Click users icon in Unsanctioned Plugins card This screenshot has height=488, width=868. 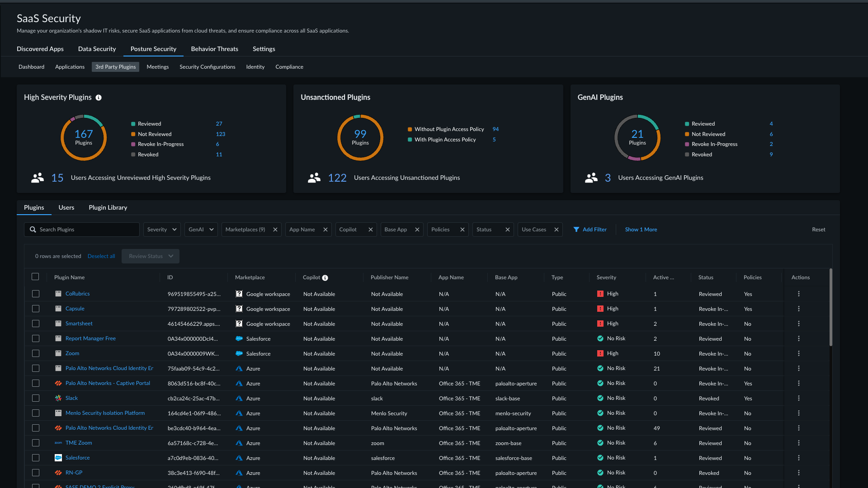(x=314, y=178)
